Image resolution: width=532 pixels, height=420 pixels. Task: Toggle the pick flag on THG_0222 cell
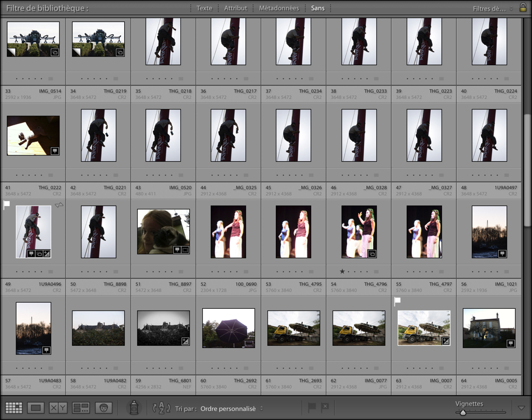(x=6, y=204)
